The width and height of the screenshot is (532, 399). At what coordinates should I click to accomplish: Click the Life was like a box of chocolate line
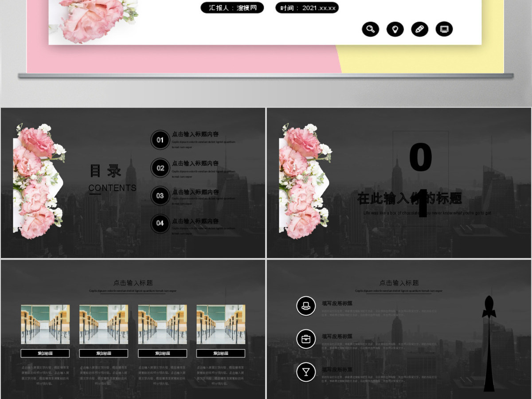[x=427, y=213]
